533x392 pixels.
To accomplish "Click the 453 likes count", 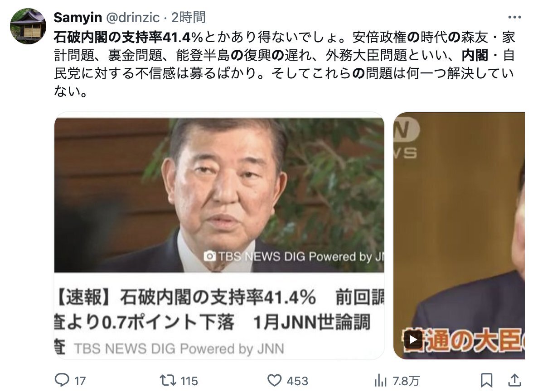I will click(x=297, y=381).
